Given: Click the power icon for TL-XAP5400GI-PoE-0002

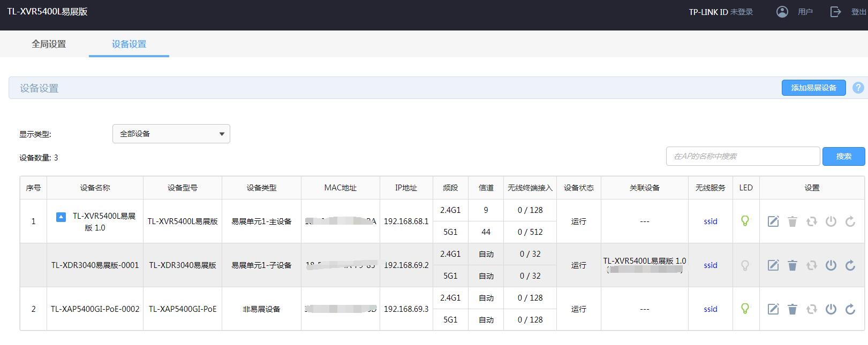Looking at the screenshot, I should click(831, 309).
